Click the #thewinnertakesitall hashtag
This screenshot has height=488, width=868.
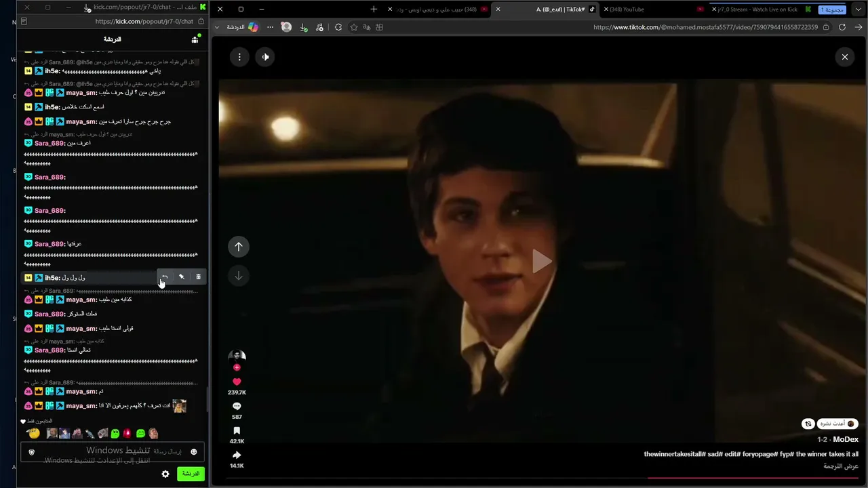676,454
